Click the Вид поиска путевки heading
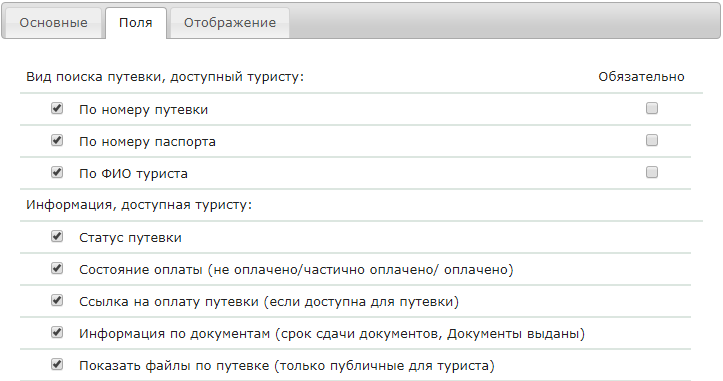 tap(165, 77)
